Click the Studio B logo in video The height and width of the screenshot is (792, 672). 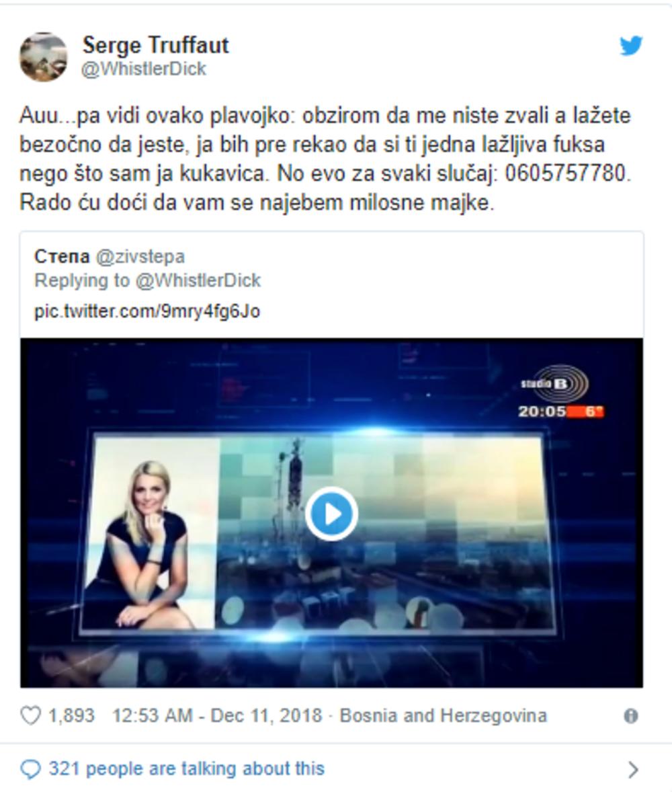554,384
